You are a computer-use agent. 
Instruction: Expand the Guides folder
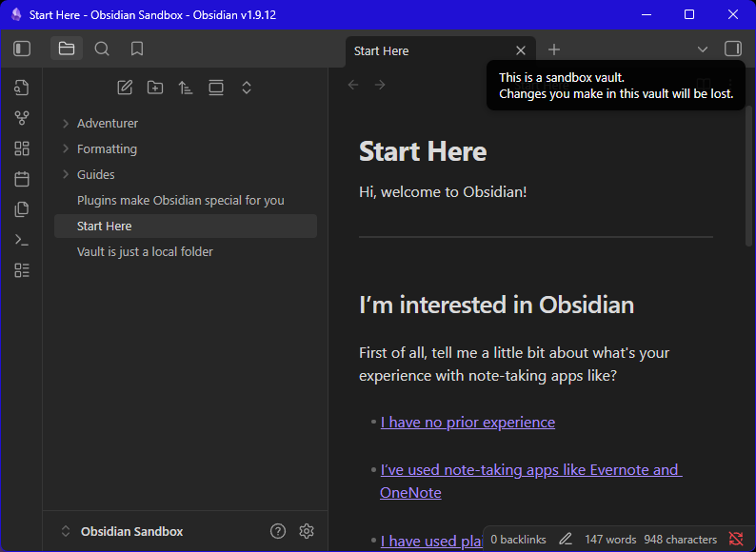click(66, 175)
